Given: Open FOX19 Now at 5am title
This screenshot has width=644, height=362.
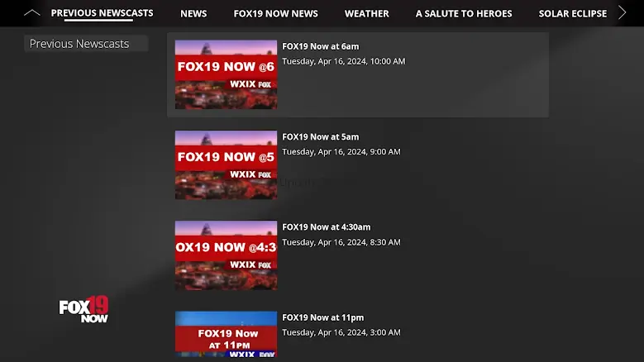Looking at the screenshot, I should 321,136.
